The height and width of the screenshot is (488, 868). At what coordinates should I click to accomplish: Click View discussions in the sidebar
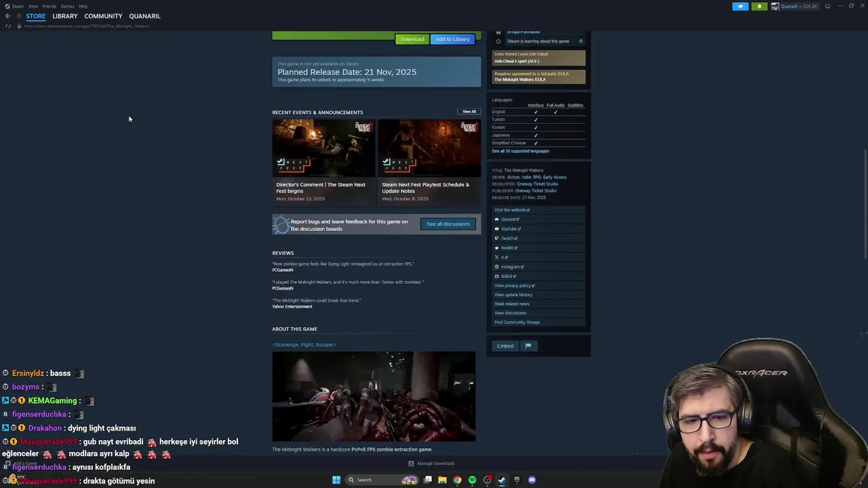pos(538,313)
